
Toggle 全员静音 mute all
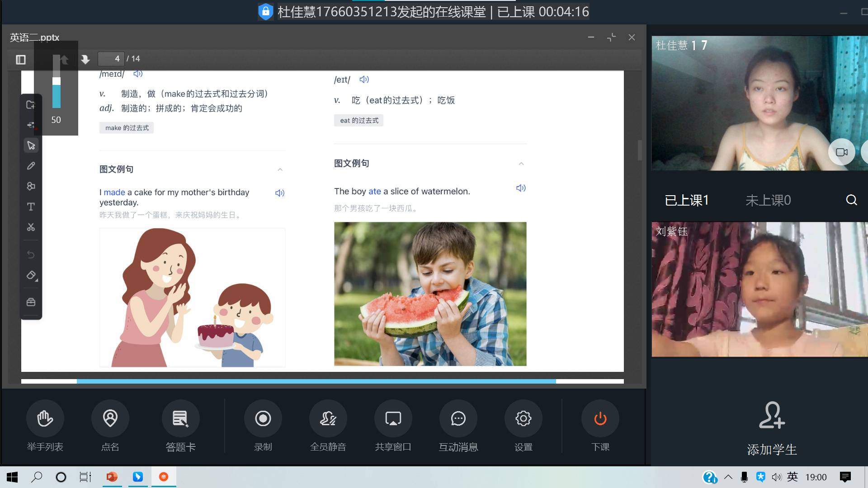[x=328, y=426]
